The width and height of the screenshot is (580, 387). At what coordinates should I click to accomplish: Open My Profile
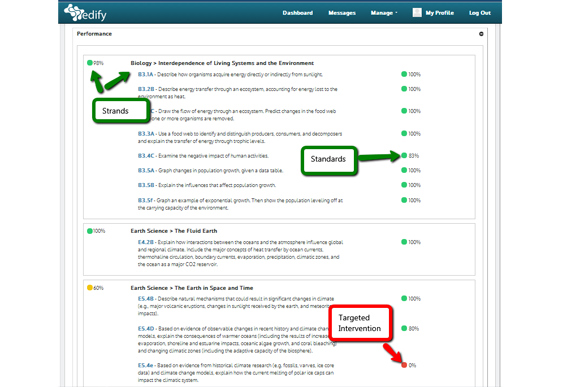[x=439, y=13]
